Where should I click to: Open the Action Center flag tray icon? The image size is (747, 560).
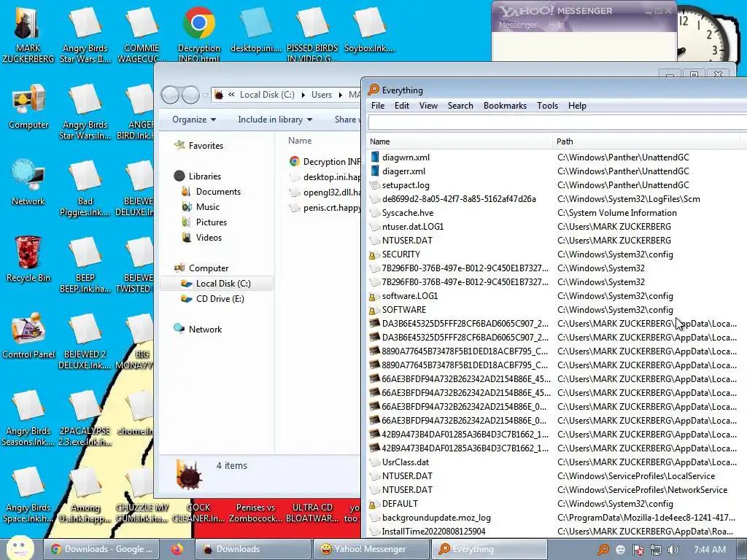[x=638, y=550]
